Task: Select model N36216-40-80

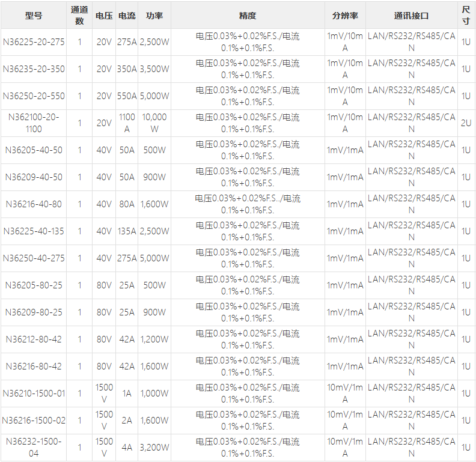Action: 34,204
